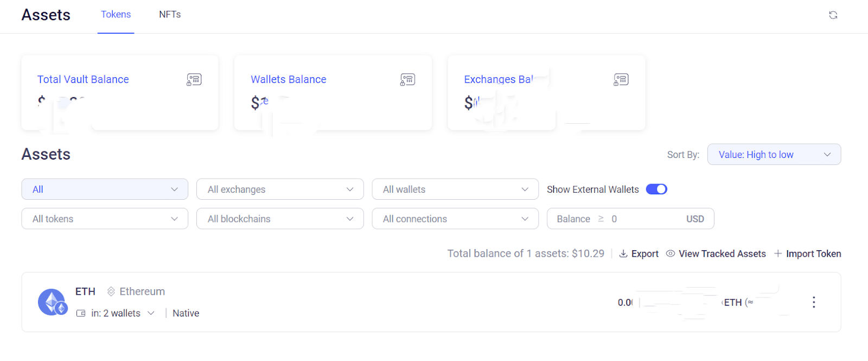Click the plus icon for Import Token
Viewport: 868px width, 361px height.
[x=778, y=254]
